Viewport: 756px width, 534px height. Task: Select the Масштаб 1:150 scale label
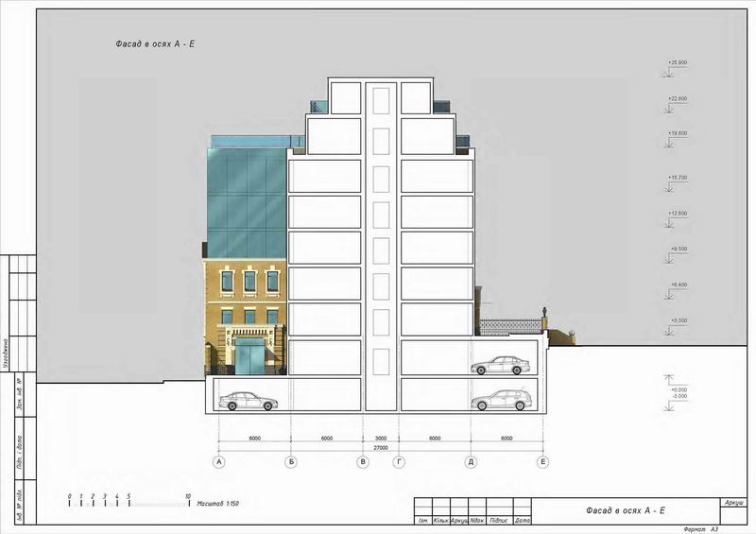pyautogui.click(x=218, y=505)
